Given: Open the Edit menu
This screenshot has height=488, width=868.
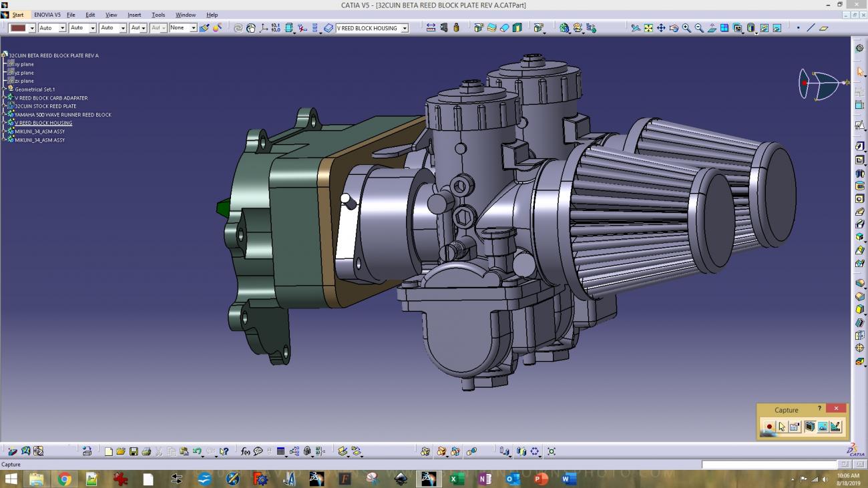Looking at the screenshot, I should point(90,15).
